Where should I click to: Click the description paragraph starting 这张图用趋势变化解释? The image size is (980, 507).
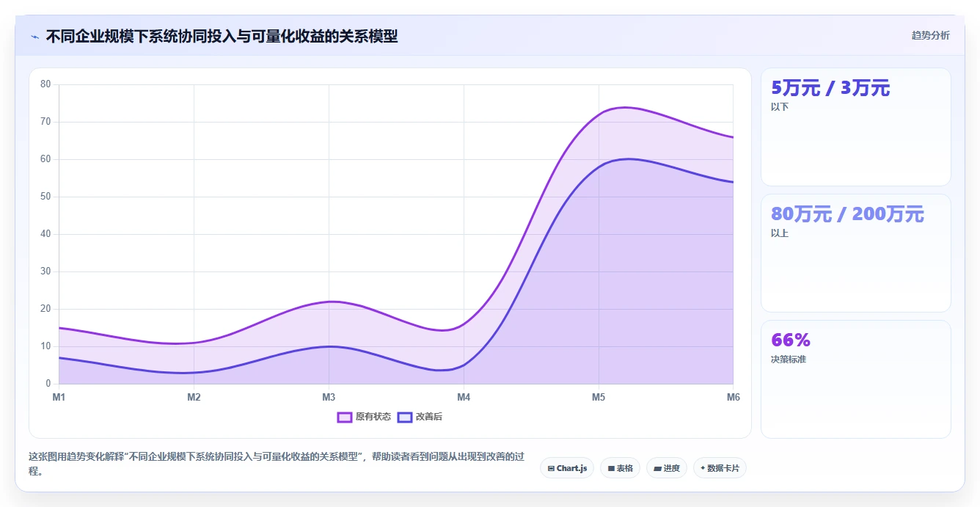(x=277, y=464)
